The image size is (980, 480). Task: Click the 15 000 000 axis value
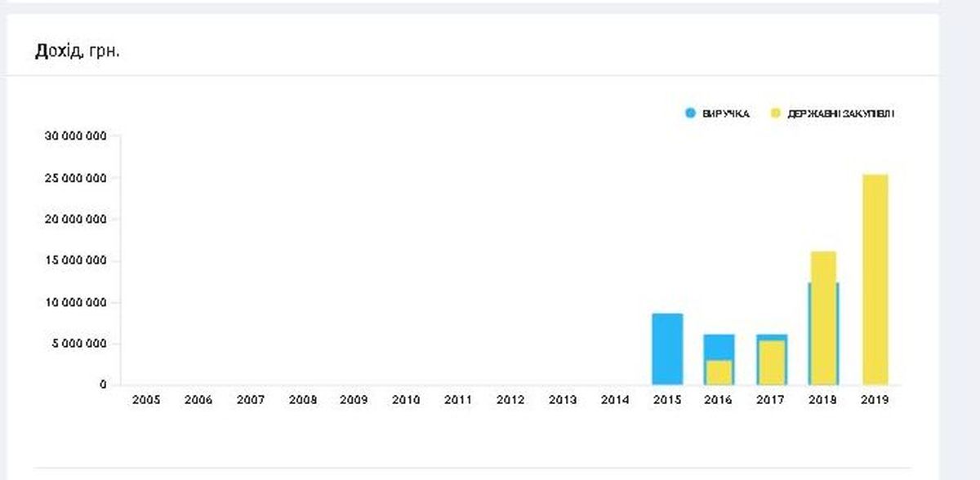[x=75, y=261]
